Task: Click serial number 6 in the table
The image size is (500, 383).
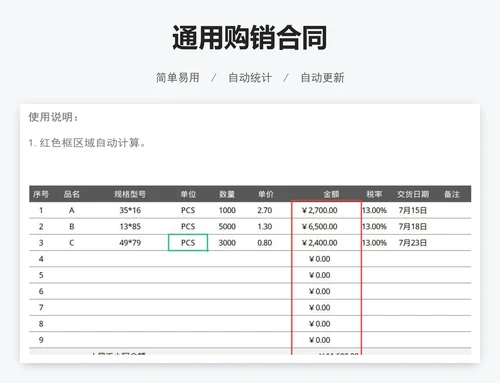Action: coord(41,291)
